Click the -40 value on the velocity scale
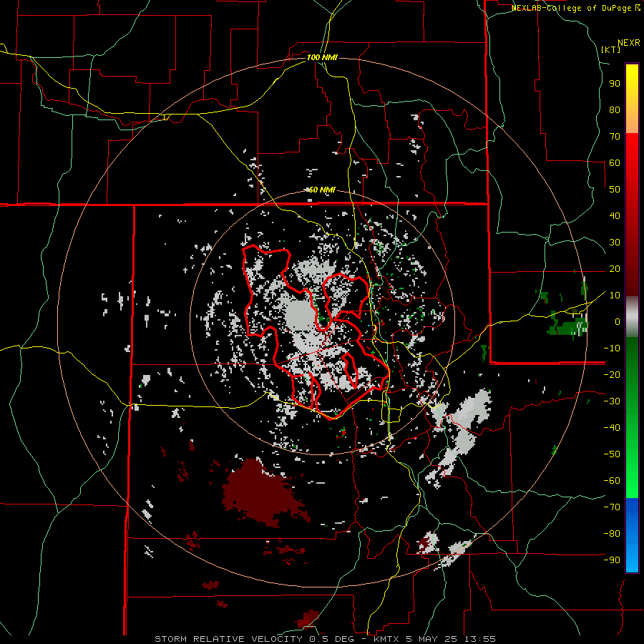Image resolution: width=644 pixels, height=644 pixels. pos(612,428)
